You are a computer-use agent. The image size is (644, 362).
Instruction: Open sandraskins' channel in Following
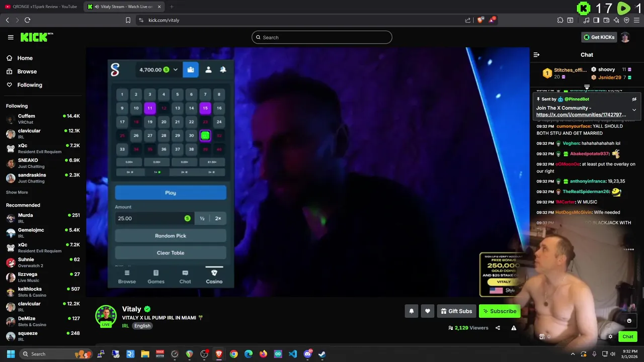pos(43,178)
